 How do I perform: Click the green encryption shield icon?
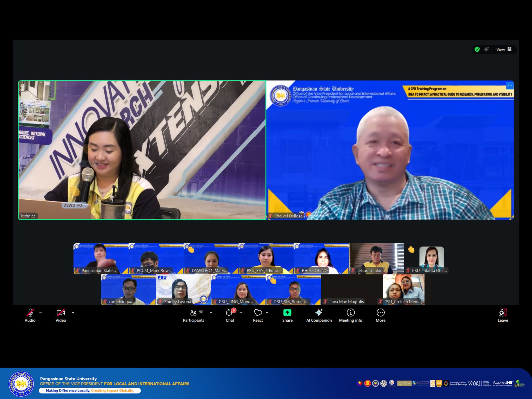477,49
